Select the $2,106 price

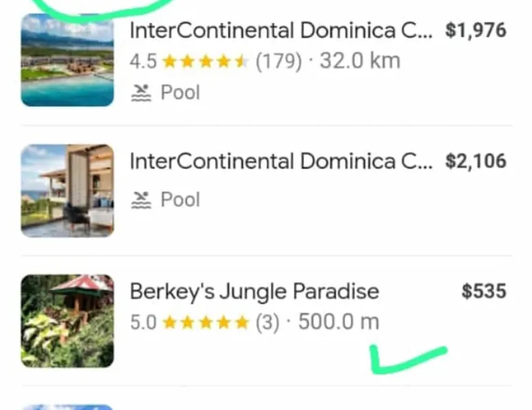tap(475, 162)
